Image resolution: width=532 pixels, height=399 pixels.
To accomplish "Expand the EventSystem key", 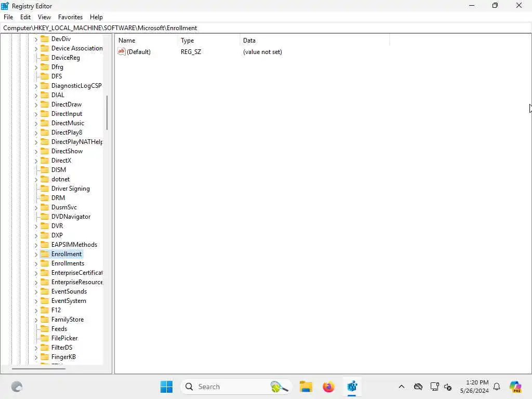I will click(x=36, y=301).
